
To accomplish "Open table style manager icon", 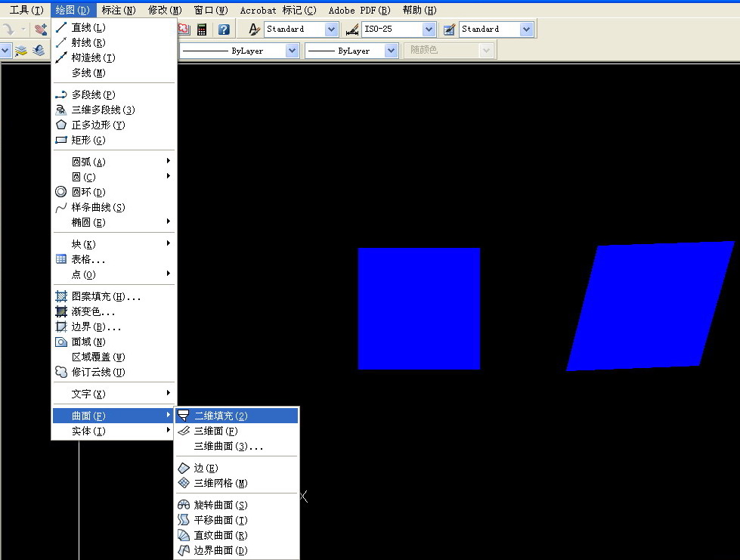I will pyautogui.click(x=450, y=29).
